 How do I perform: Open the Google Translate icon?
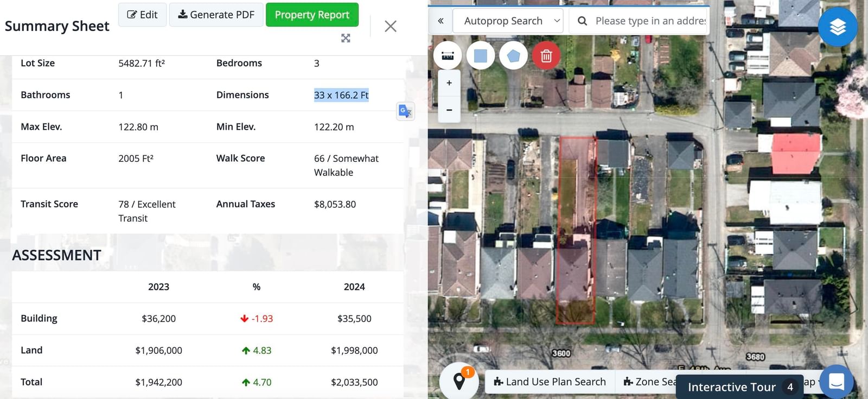click(x=405, y=111)
